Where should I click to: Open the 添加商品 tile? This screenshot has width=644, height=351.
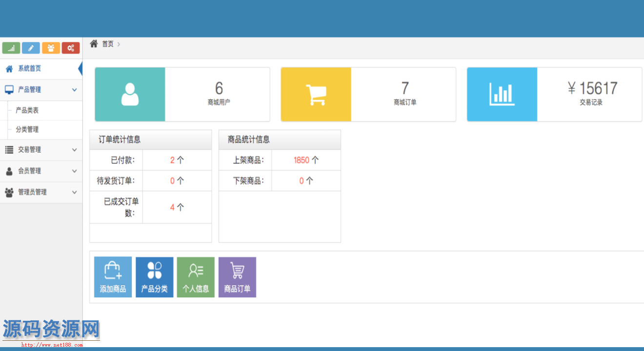[113, 277]
